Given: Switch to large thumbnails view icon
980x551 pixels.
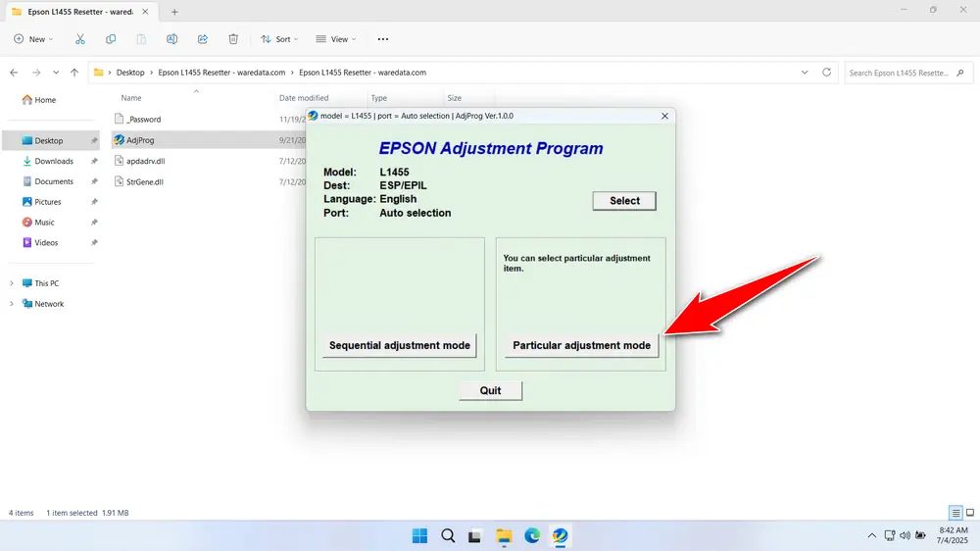Looking at the screenshot, I should (x=970, y=513).
